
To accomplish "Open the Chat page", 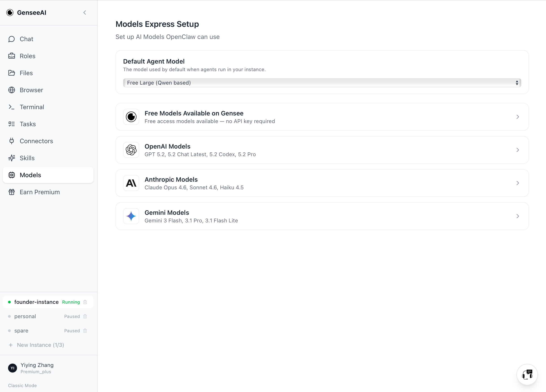I will click(48, 39).
